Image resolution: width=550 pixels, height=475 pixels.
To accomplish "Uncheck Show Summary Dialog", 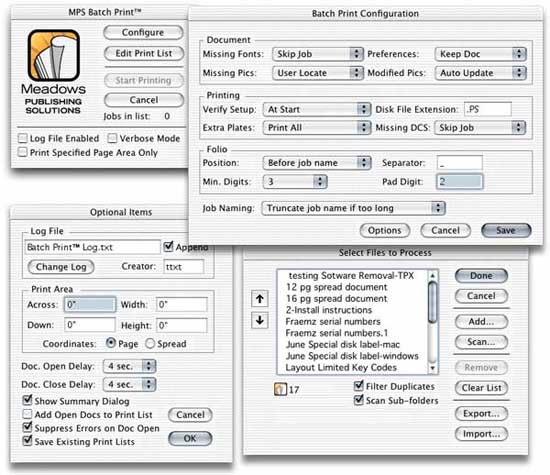I will click(27, 400).
